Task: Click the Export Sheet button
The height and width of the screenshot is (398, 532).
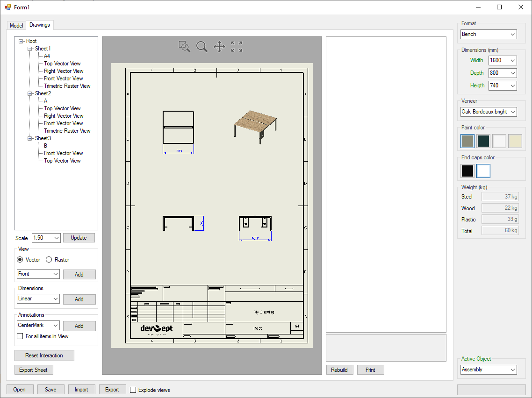Action: pos(34,370)
